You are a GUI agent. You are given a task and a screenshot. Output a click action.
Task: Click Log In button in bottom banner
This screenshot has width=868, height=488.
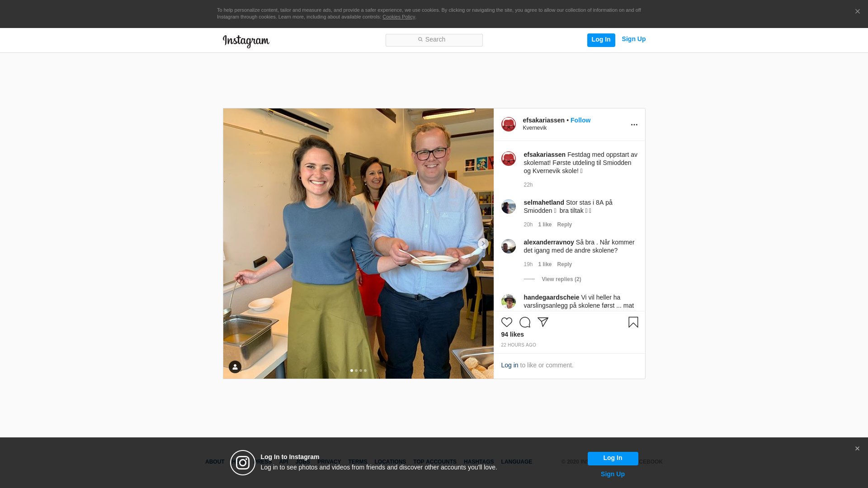point(613,459)
